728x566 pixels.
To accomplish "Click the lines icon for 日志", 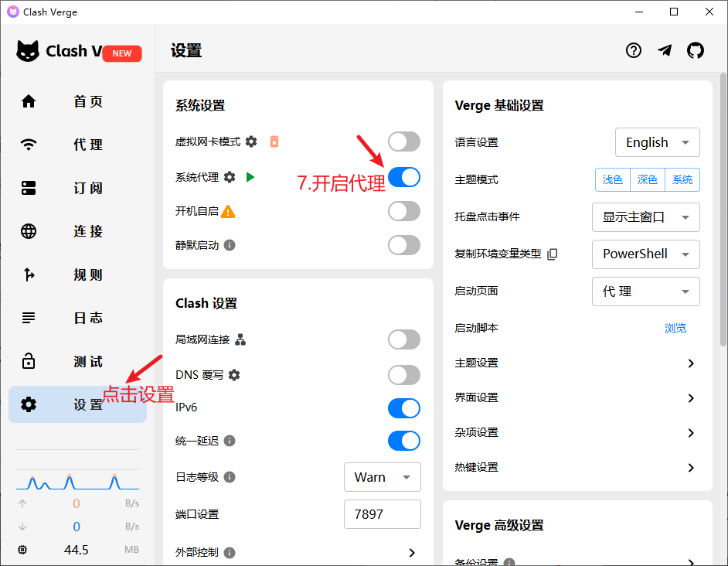I will (x=29, y=318).
